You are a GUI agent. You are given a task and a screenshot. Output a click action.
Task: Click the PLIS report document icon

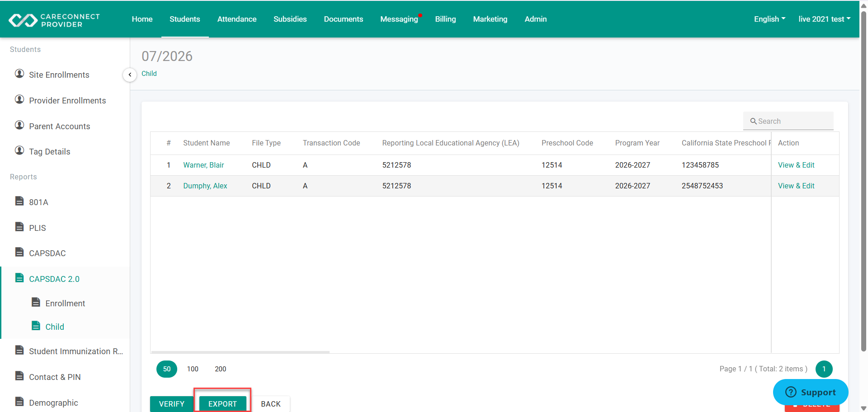(19, 226)
